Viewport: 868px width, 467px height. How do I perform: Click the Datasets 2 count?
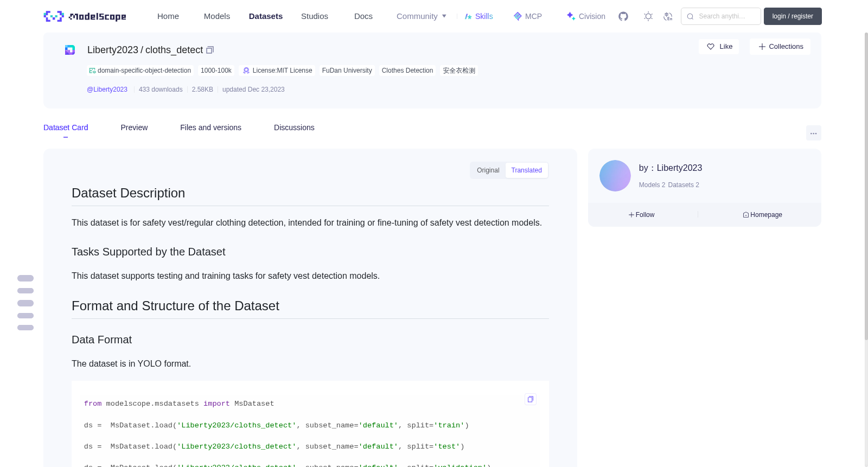tap(684, 185)
